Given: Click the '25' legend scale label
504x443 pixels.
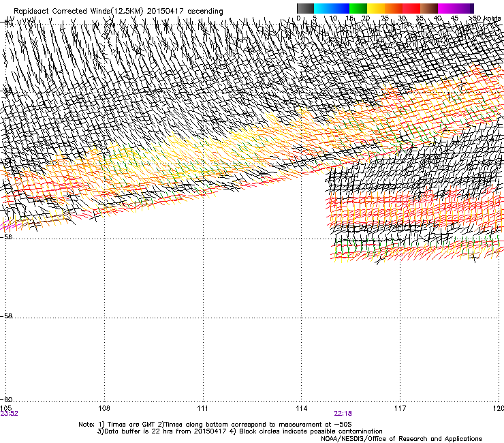Looking at the screenshot, I should (384, 18).
